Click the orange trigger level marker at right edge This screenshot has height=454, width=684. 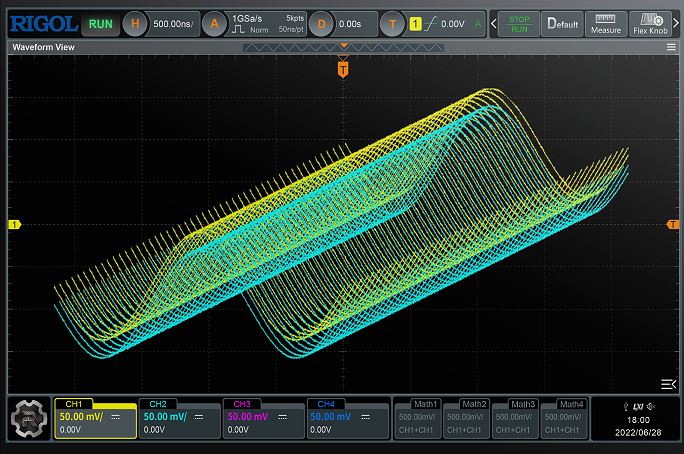(673, 225)
